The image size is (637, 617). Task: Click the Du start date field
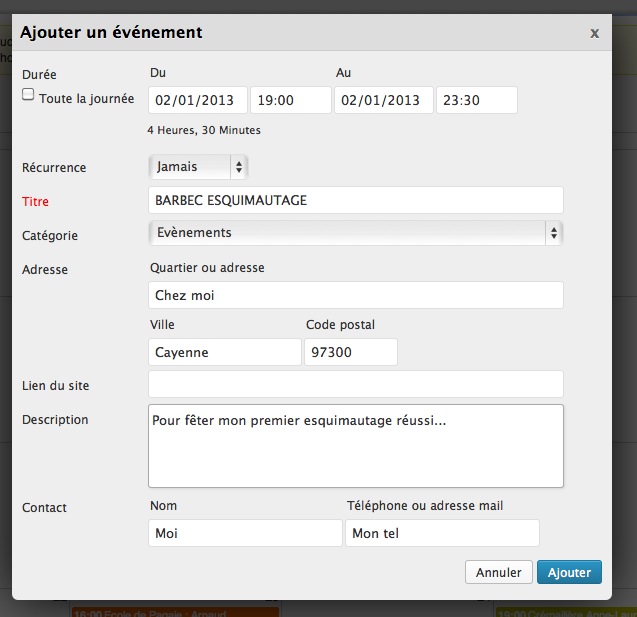(198, 100)
